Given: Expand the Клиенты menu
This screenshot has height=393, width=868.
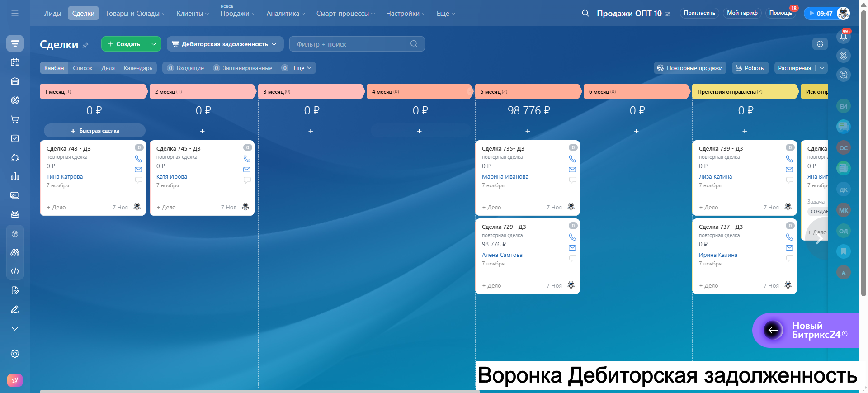Looking at the screenshot, I should click(193, 14).
